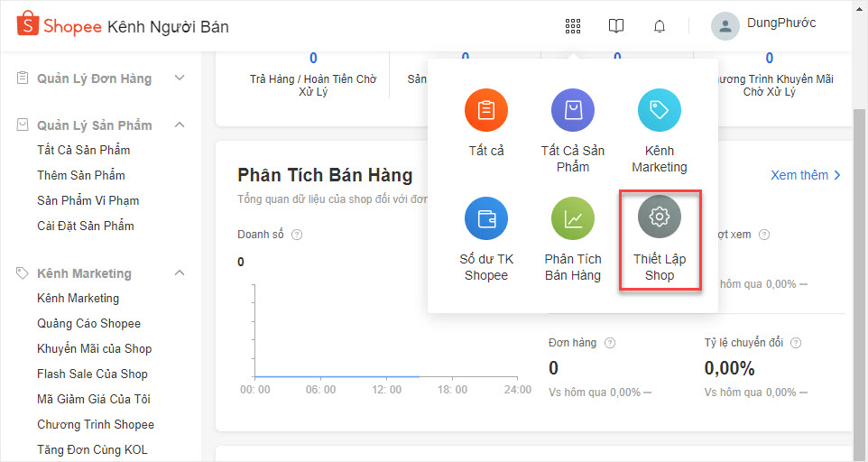Open the notifications bell
The image size is (868, 462).
point(660,26)
